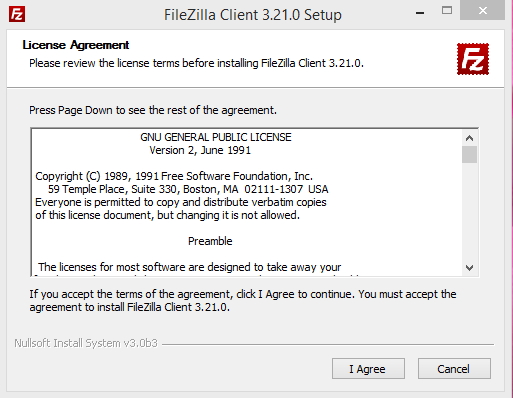Click the Nullsoft Install System v3.0b3 label

pyautogui.click(x=86, y=343)
